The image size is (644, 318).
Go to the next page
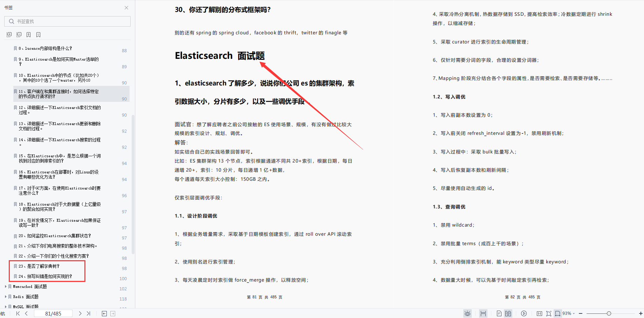[x=80, y=313]
